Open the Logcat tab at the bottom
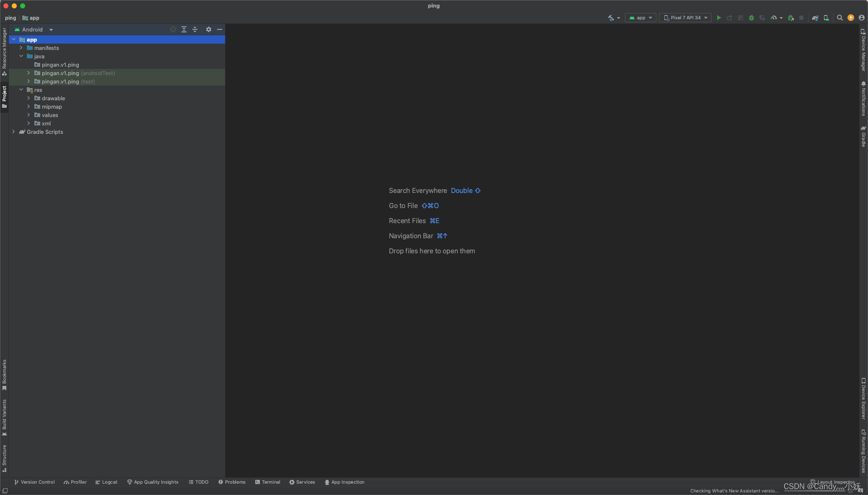 [106, 482]
